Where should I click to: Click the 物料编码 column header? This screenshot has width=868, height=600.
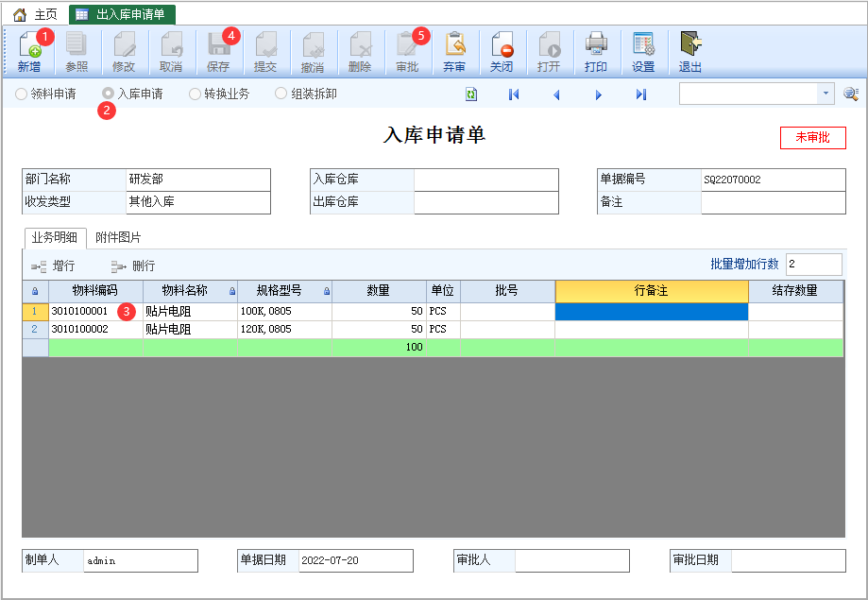point(95,291)
